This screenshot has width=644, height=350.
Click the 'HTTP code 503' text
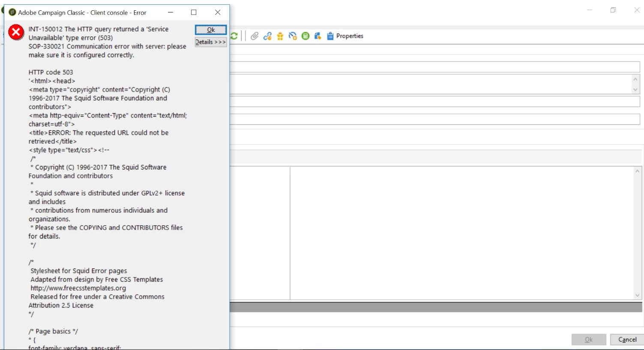tap(51, 72)
